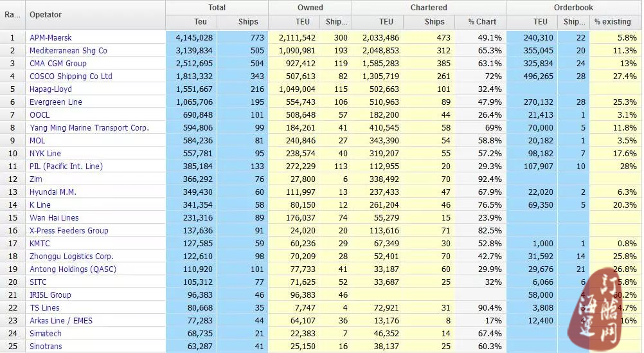Open the NYK Line link

coord(45,154)
